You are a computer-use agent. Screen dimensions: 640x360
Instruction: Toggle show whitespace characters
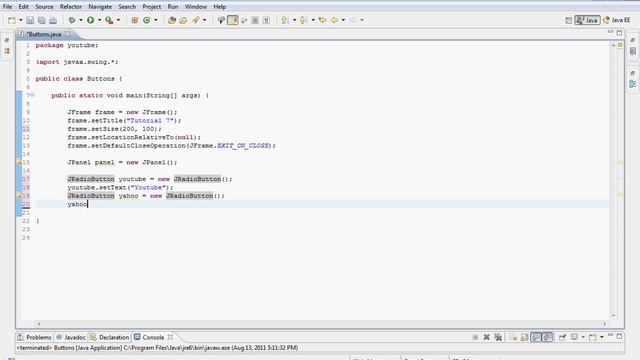(x=266, y=20)
